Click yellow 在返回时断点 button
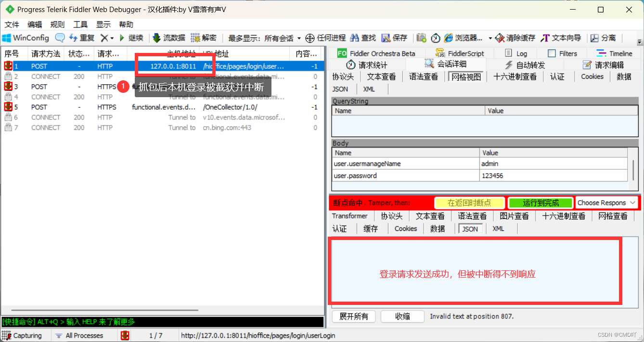Viewport: 644px width, 342px height. coord(469,203)
